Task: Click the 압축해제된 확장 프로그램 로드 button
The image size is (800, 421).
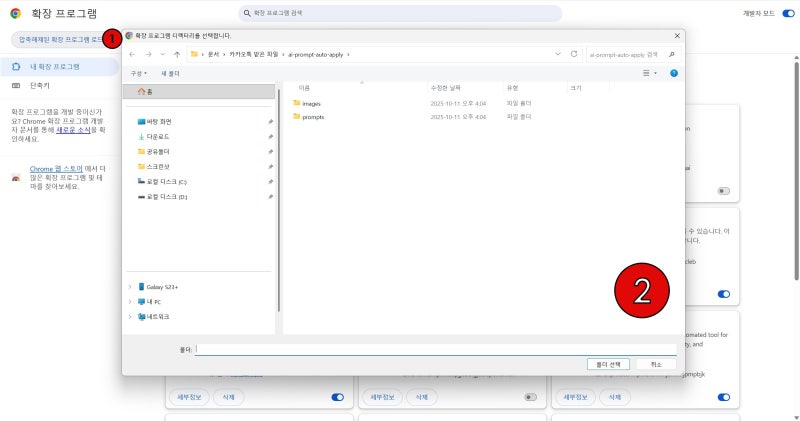Action: click(61, 40)
